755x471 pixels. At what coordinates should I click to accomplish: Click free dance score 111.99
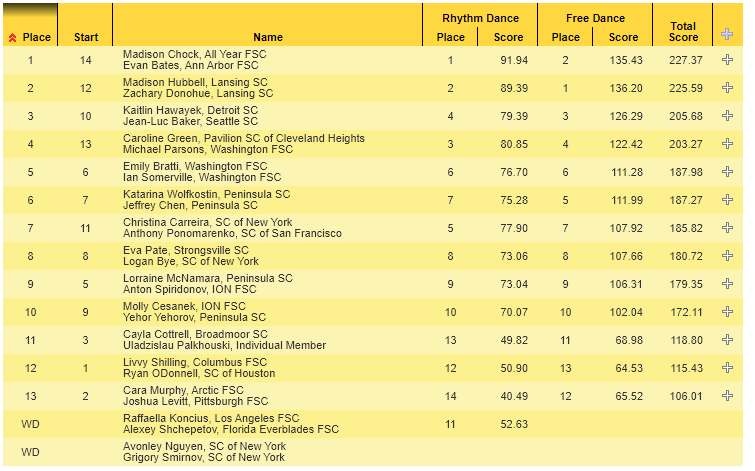[626, 200]
